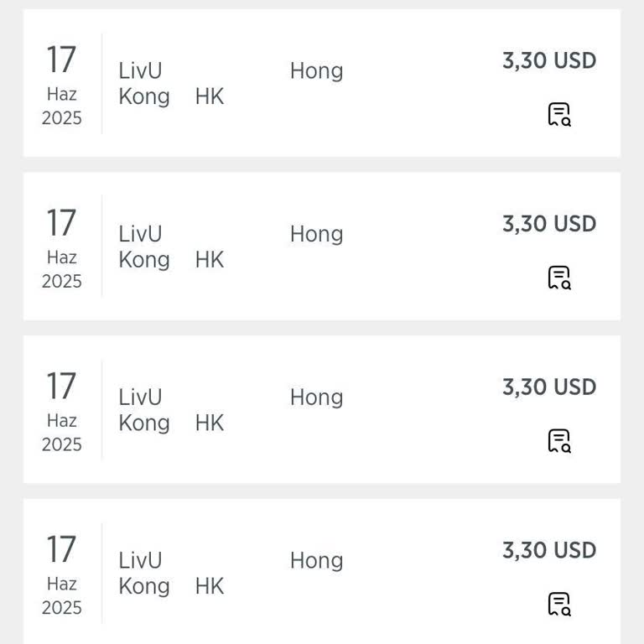Select the second transaction's 3,30 USD amount
Screen dimensions: 644x644
click(549, 224)
